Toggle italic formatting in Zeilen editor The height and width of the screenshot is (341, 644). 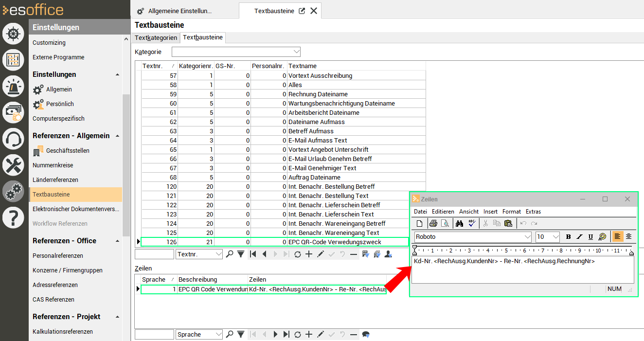pyautogui.click(x=579, y=237)
